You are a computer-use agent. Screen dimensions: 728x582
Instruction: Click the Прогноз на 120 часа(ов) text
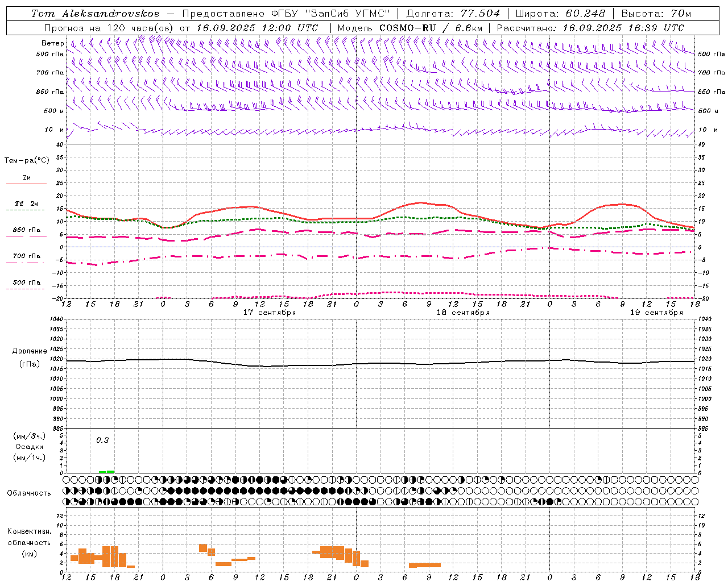tap(110, 27)
